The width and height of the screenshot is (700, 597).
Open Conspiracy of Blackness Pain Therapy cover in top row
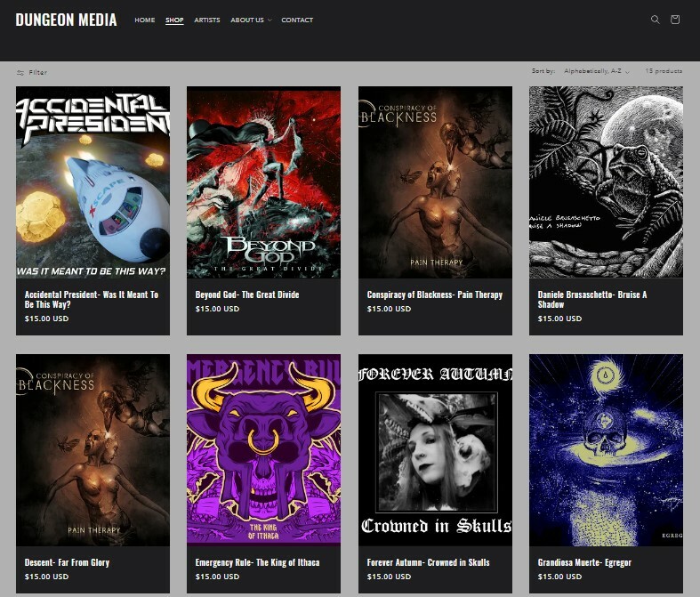(435, 182)
